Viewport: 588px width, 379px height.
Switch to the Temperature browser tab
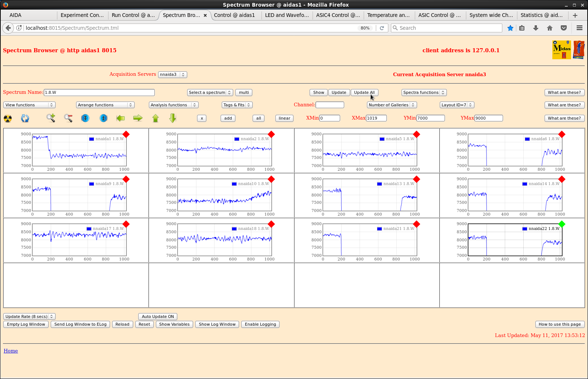pos(388,15)
